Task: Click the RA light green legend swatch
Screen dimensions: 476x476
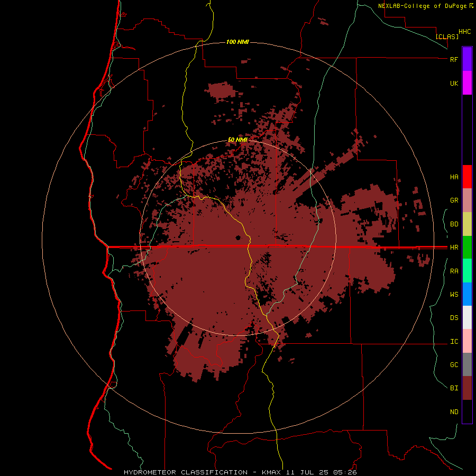Action: (467, 271)
